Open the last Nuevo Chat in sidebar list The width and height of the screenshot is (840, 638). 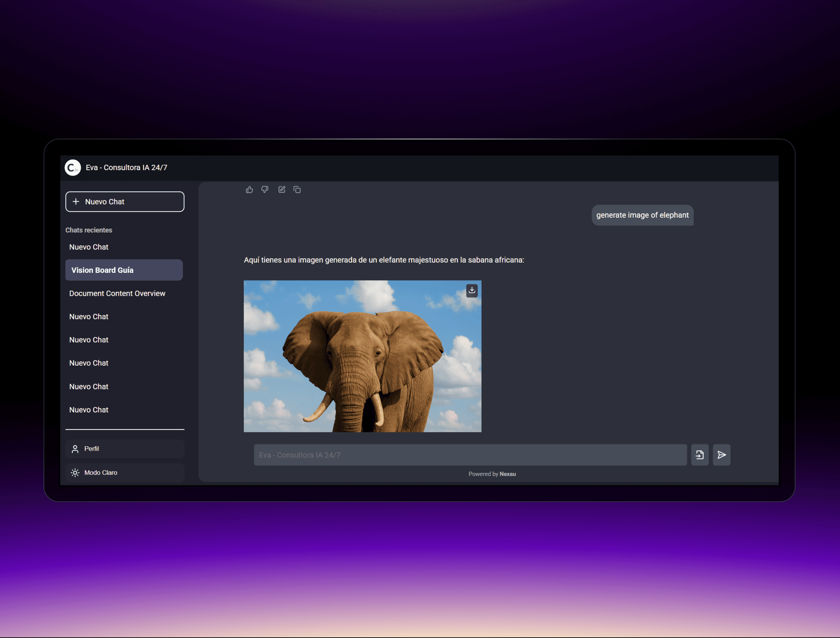tap(89, 409)
